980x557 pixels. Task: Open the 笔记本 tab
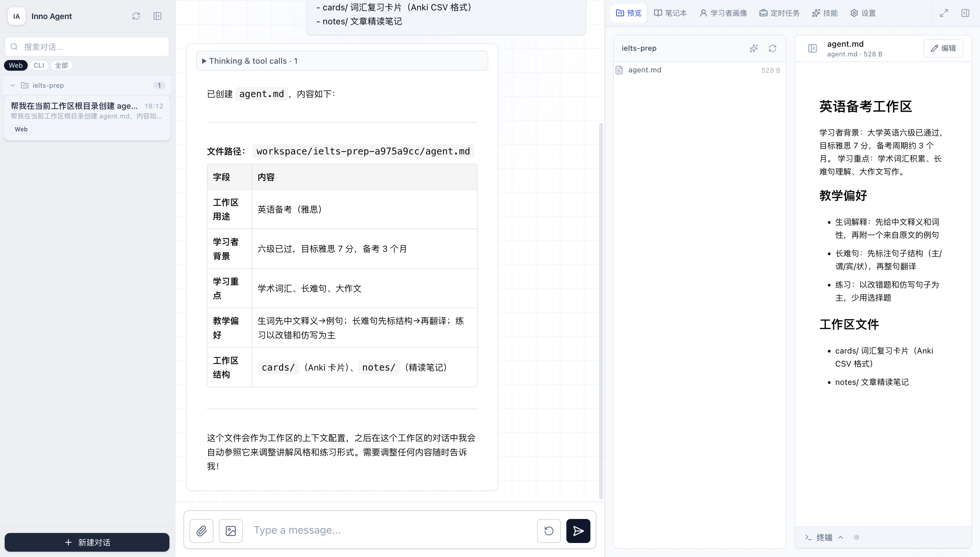pyautogui.click(x=670, y=13)
